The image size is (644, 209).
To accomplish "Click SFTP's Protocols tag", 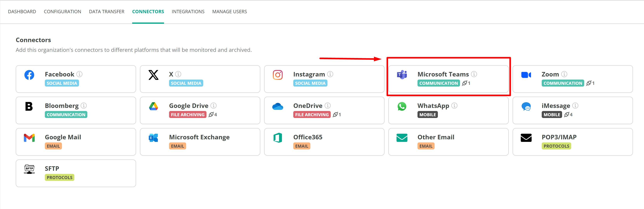I will tap(60, 178).
